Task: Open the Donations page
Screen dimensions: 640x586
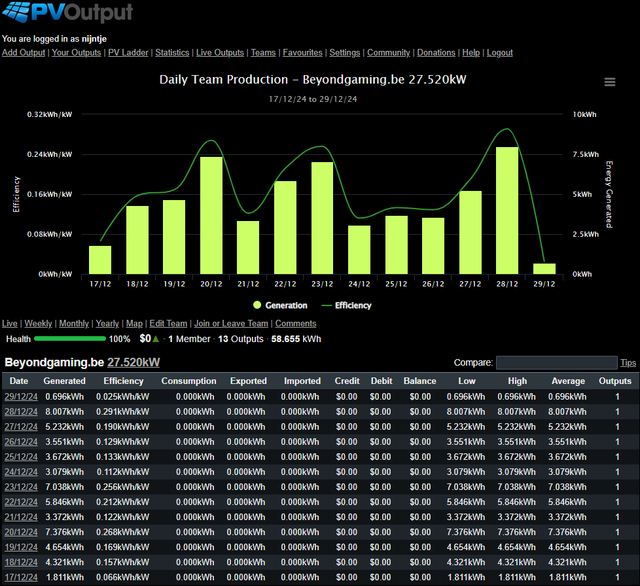Action: (436, 53)
